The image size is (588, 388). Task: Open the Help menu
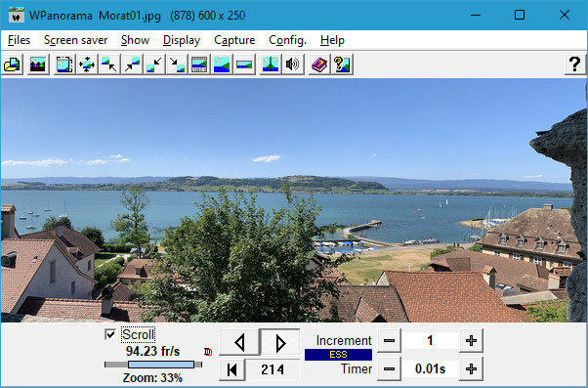(332, 40)
